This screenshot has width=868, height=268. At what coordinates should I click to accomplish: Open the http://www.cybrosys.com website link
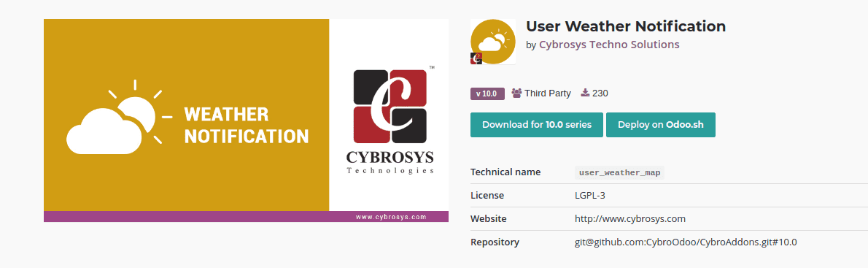[x=630, y=219]
